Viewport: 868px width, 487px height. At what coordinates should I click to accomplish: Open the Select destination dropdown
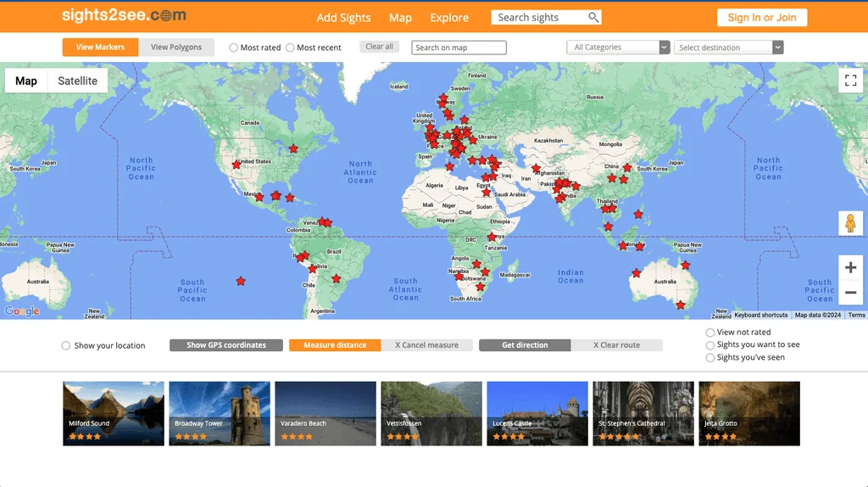[x=728, y=48]
